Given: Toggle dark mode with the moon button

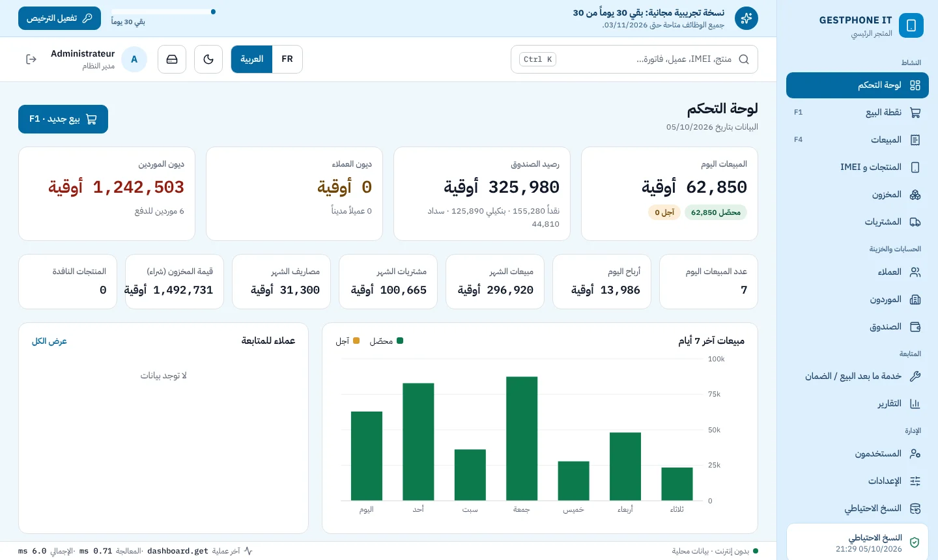Looking at the screenshot, I should (208, 59).
